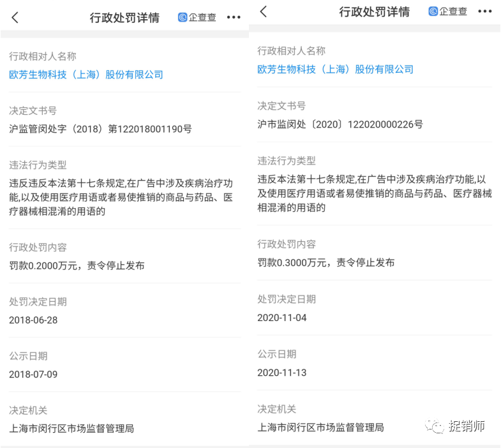Screen dimensions: 501x448
Task: Select document number 第122018001190号
Action: 150,129
